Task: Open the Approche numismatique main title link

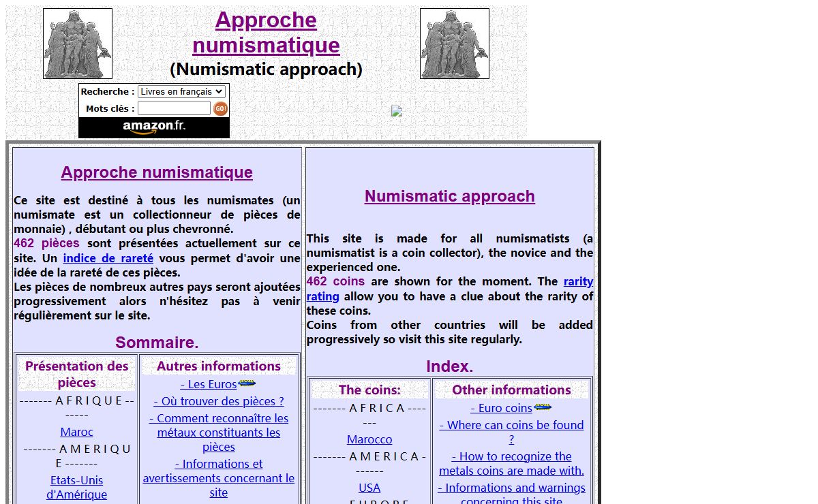Action: 266,32
